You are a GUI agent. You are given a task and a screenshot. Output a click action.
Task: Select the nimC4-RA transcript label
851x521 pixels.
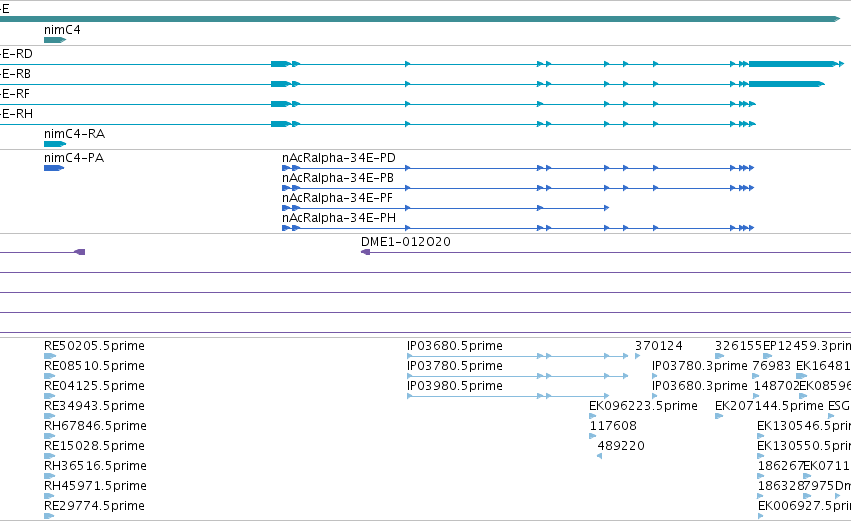(74, 134)
